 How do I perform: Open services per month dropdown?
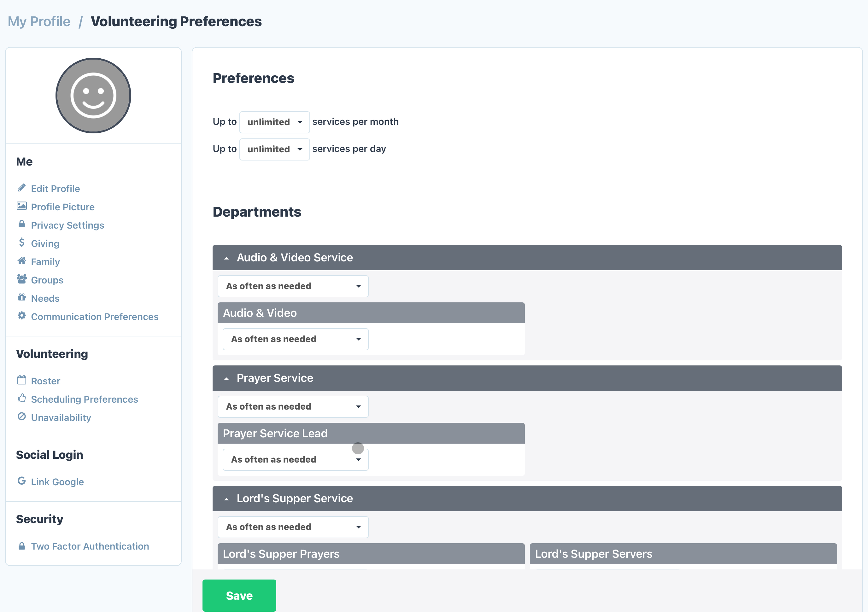274,122
